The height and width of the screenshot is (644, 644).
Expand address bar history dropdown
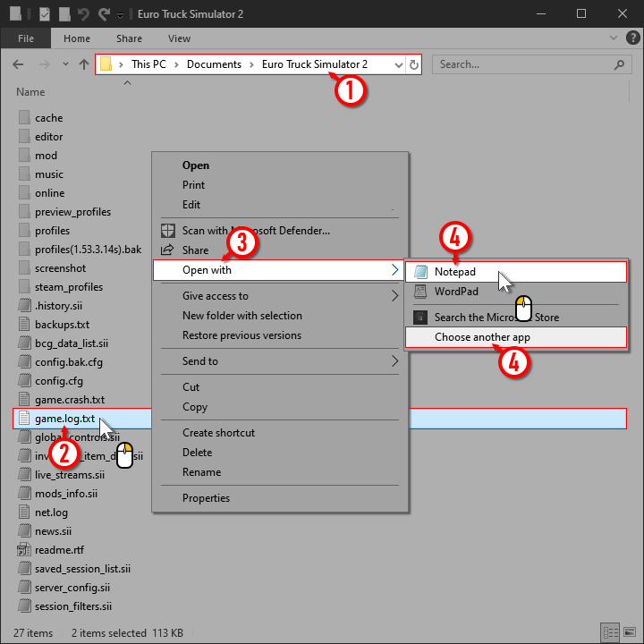click(398, 65)
